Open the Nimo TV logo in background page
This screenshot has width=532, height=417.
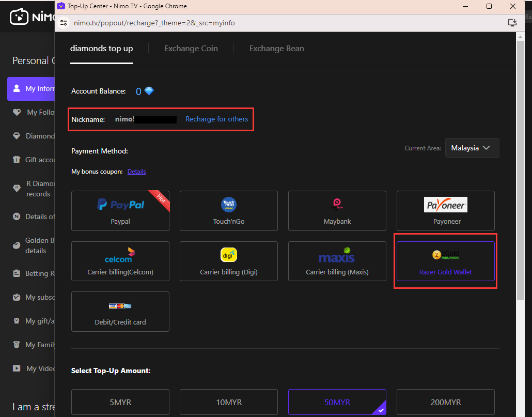click(x=32, y=17)
